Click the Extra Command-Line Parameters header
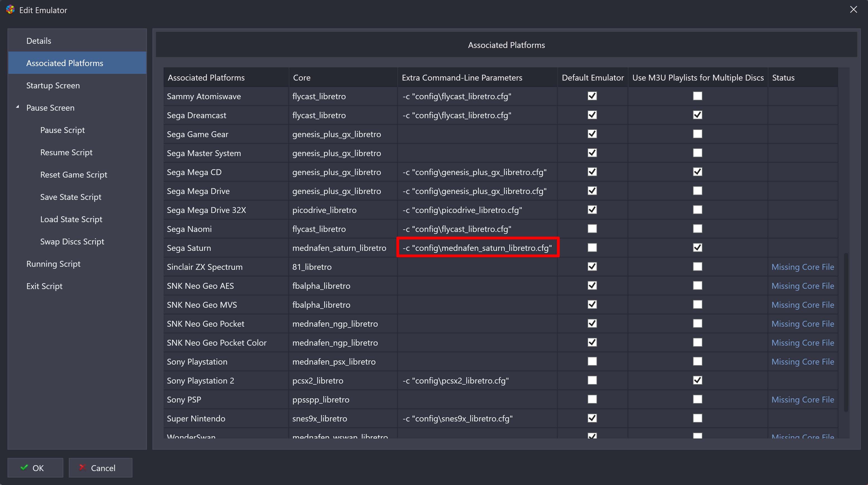 pyautogui.click(x=477, y=77)
